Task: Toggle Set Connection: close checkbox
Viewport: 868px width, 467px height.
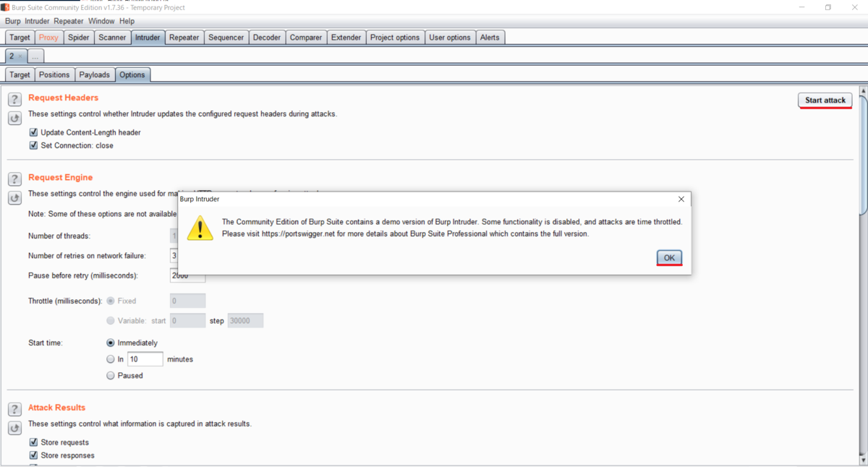Action: click(33, 145)
